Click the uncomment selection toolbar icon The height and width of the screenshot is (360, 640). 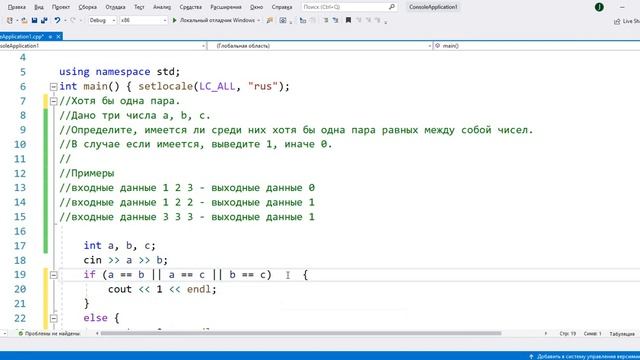click(336, 20)
